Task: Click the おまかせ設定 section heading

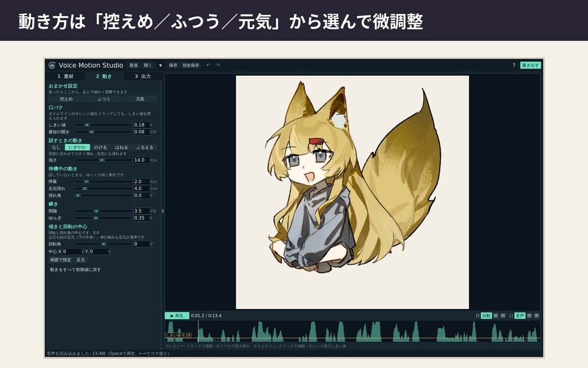Action: click(x=63, y=86)
